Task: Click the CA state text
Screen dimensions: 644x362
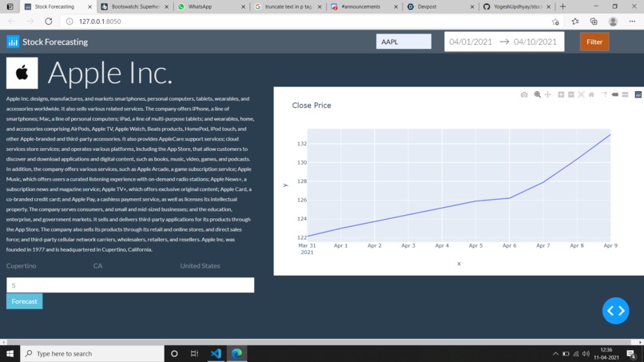Action: pyautogui.click(x=97, y=266)
